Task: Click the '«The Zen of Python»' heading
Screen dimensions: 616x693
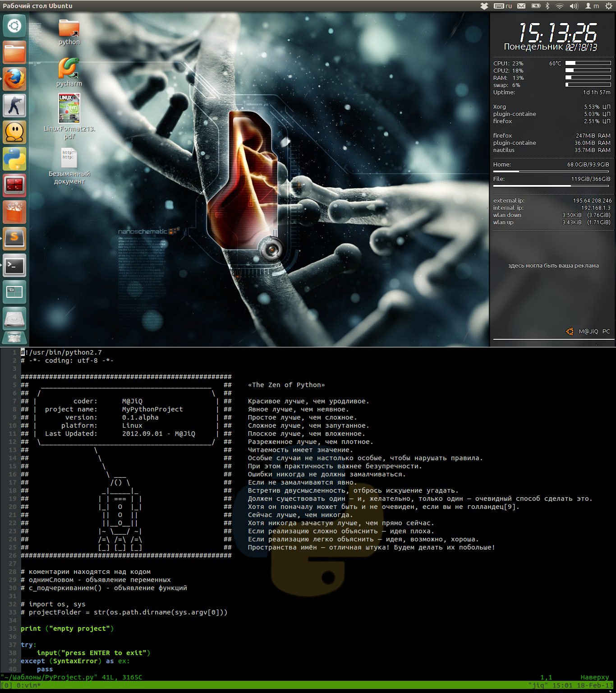Action: click(286, 385)
